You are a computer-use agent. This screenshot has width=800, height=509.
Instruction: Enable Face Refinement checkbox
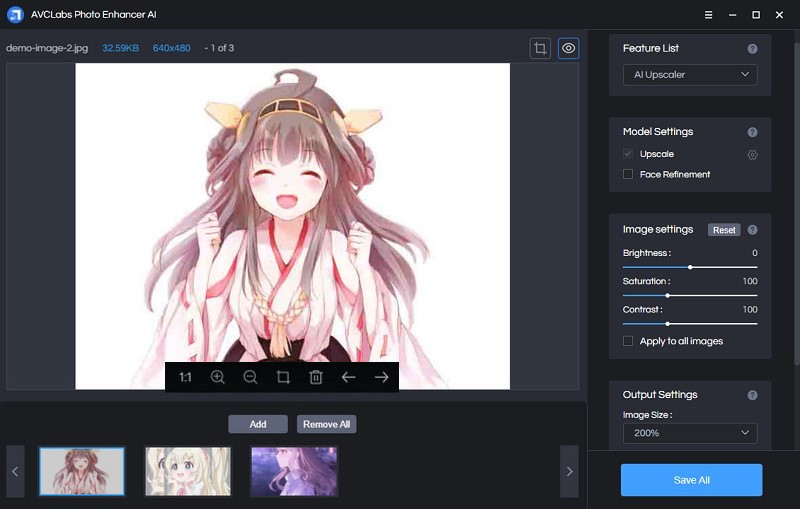(x=628, y=174)
